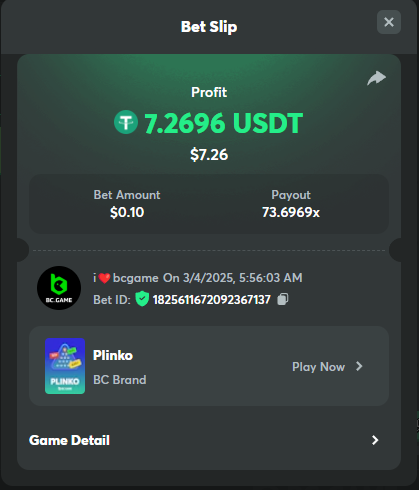This screenshot has width=419, height=490.
Task: Click the Tether USDT coin icon
Action: click(126, 122)
